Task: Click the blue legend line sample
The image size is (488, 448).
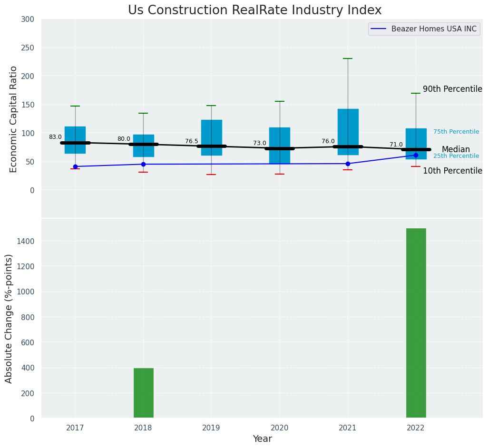Action: point(380,29)
